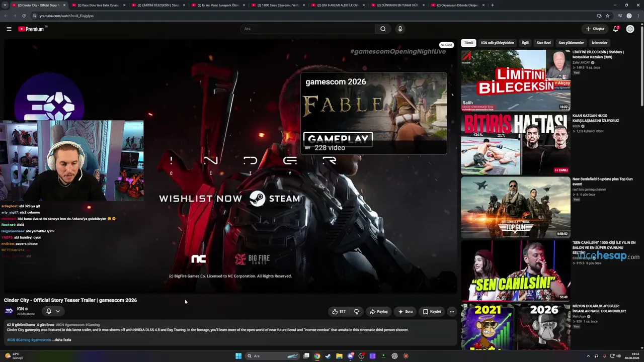Click the Chrome address bar URL
644x362 pixels.
pos(66,16)
